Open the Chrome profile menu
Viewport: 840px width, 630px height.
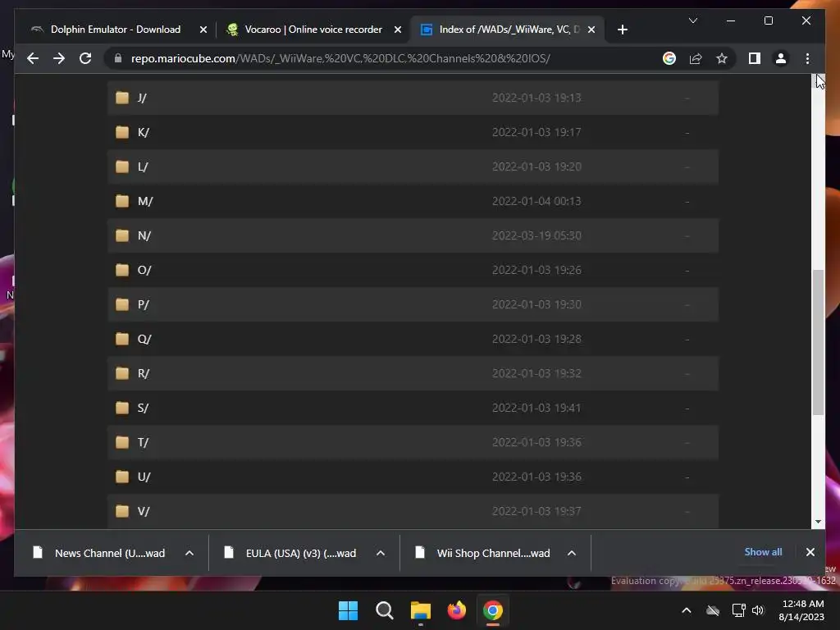(x=781, y=58)
